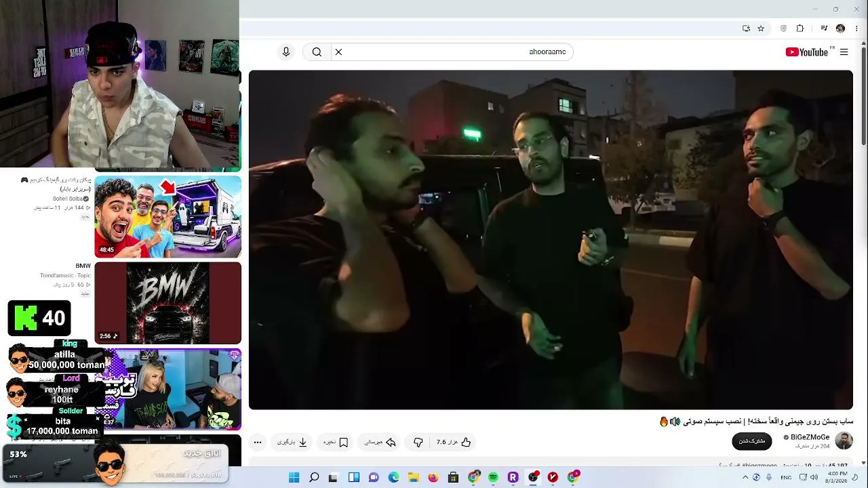This screenshot has width=868, height=488.
Task: Open the taskbar clock showing 4:00 PM
Action: point(837,477)
